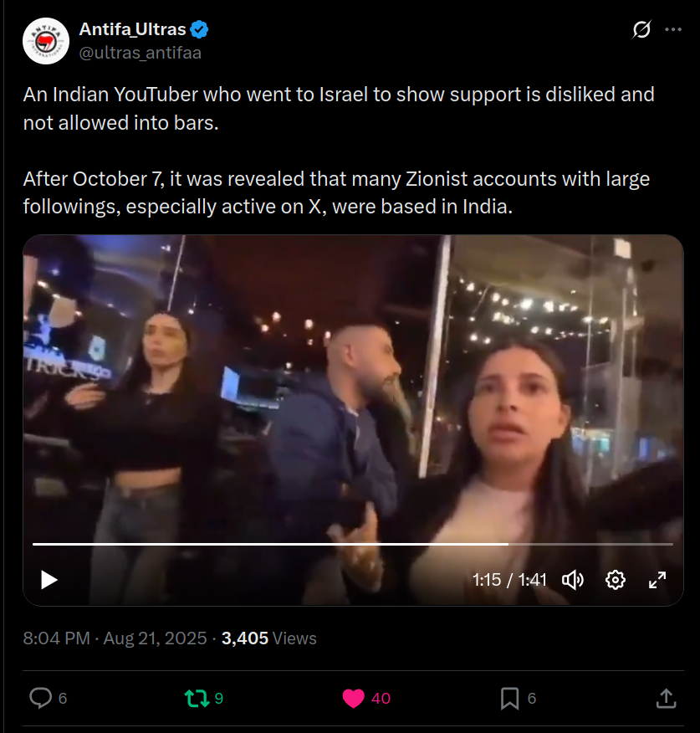
Task: Seek on the video progress bar
Action: click(353, 544)
